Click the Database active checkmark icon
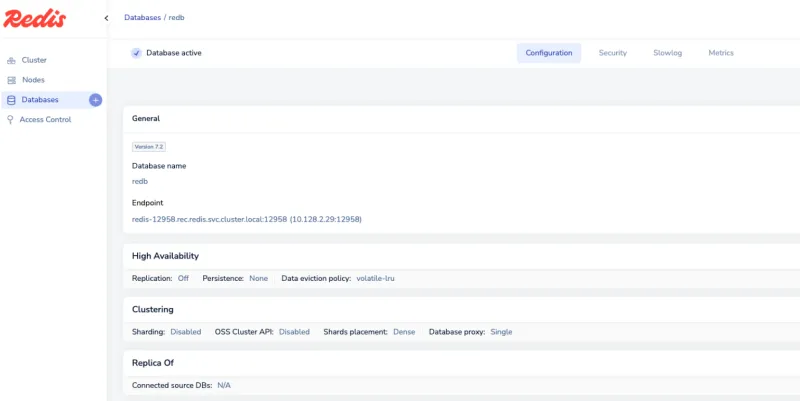The height and width of the screenshot is (401, 800). (136, 53)
